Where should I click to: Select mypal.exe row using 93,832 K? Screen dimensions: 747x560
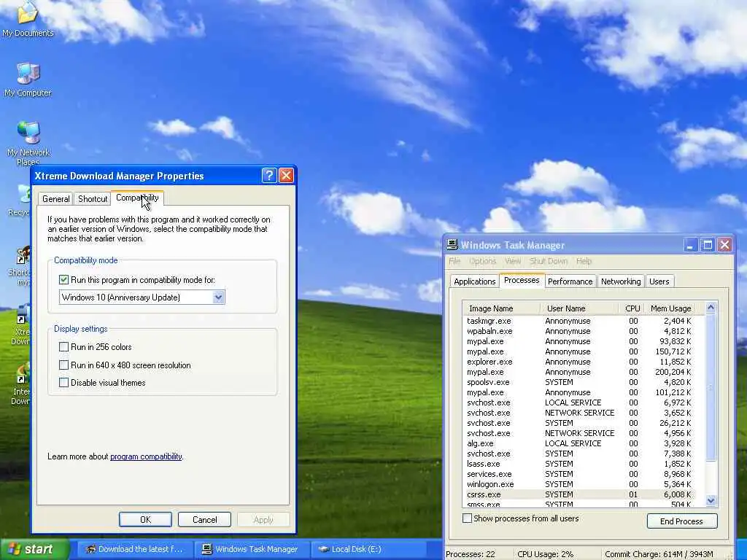[x=578, y=341]
